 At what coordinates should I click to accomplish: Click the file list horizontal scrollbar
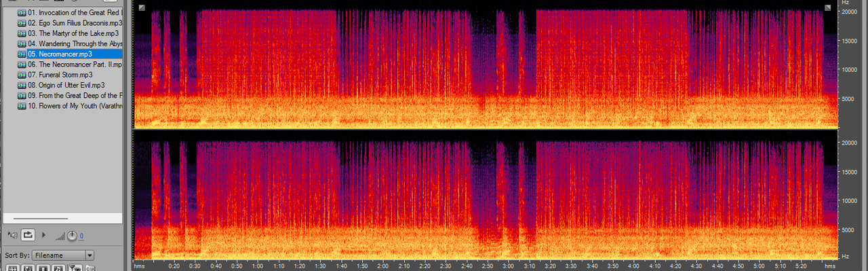click(40, 219)
